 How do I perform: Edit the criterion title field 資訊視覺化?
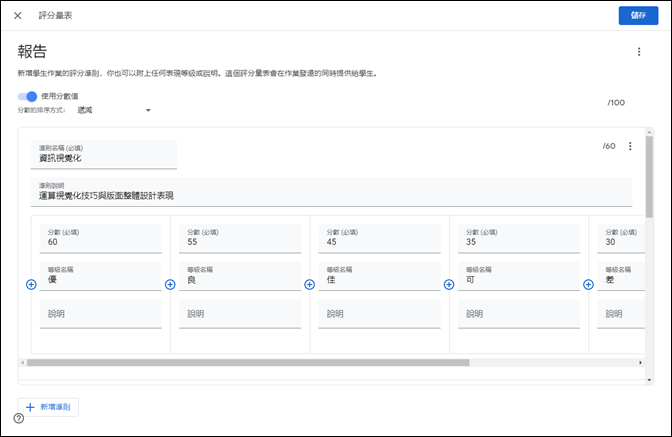click(104, 154)
